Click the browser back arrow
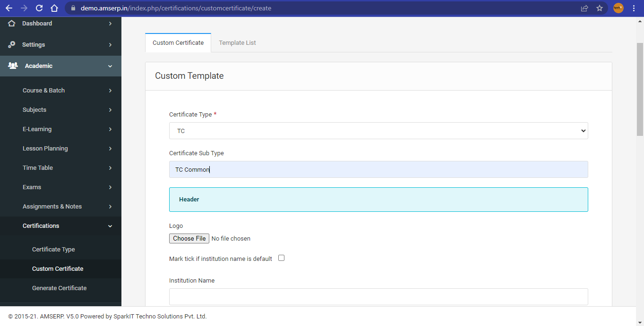This screenshot has width=644, height=326. [x=8, y=8]
